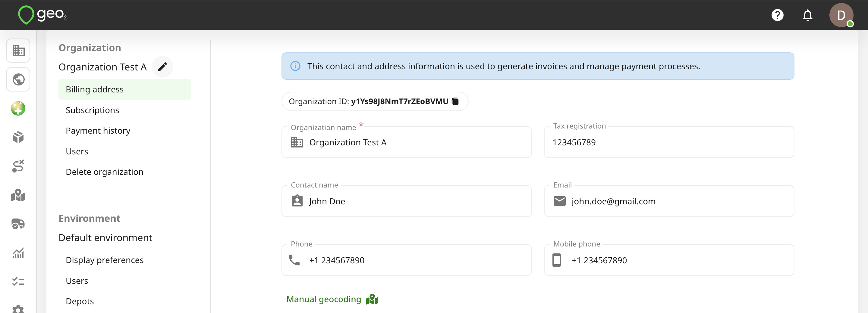Open the organization building icon in sidebar
Viewport: 868px width, 313px height.
[18, 51]
